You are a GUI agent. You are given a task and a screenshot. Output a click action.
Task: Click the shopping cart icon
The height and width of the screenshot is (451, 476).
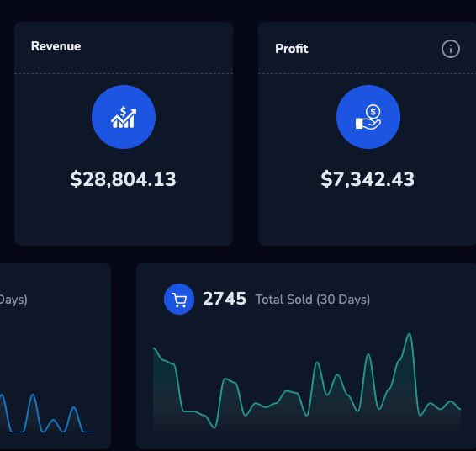[179, 300]
